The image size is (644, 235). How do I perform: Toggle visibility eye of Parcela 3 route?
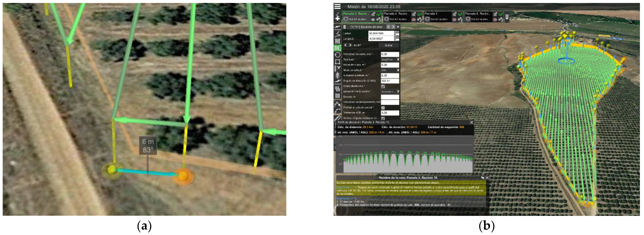coord(373,20)
